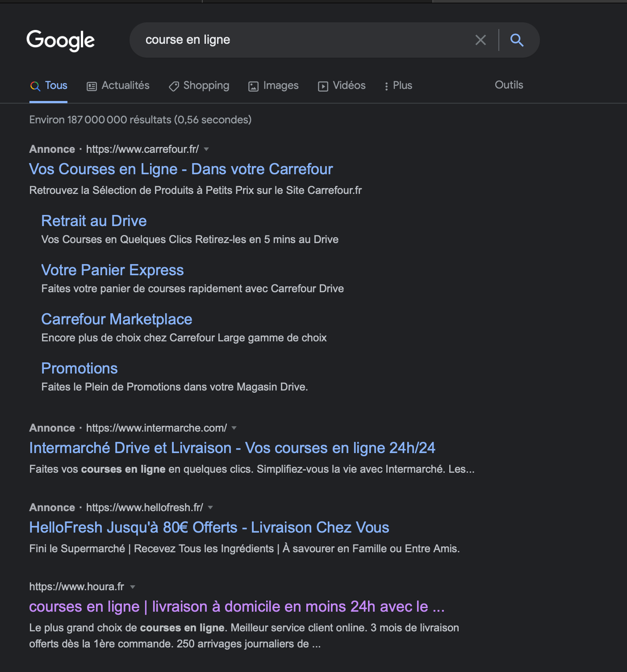Open the Retrait au Drive sitelink
Screen dimensions: 627x672
(x=94, y=221)
